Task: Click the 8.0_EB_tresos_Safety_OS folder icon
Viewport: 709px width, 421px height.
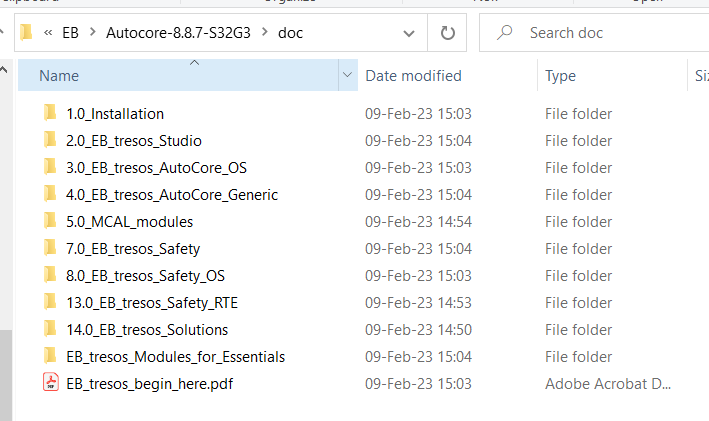Action: tap(51, 275)
